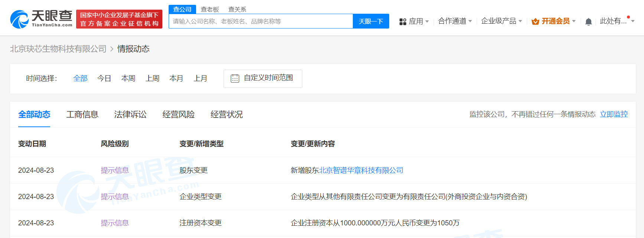Go to 北京玦芯生物科技有限公司 breadcrumb
The width and height of the screenshot is (644, 238).
[x=58, y=49]
